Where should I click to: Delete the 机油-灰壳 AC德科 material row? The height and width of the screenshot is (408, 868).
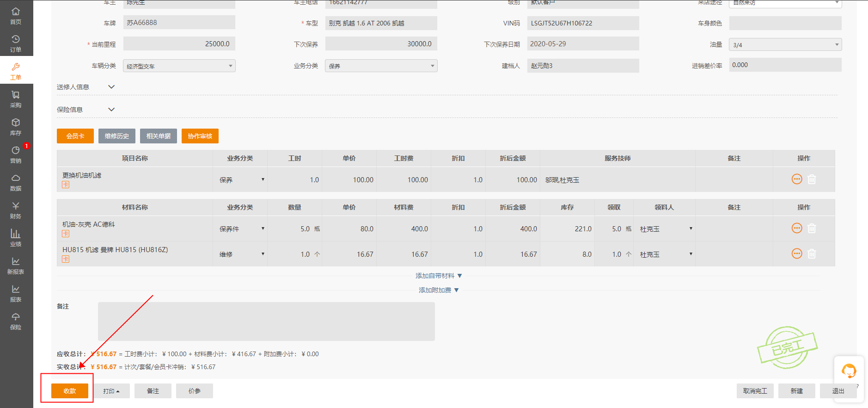coord(812,228)
